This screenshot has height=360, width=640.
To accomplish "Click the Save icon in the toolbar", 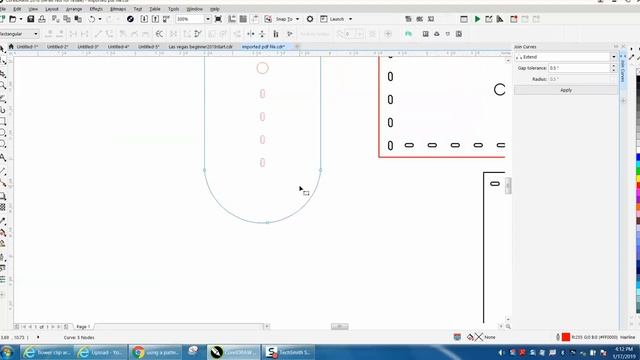I will (x=31, y=19).
